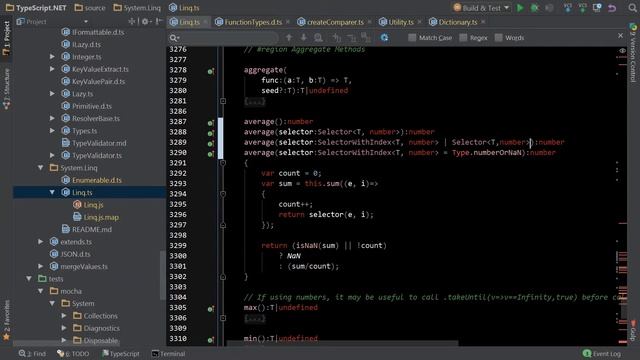
Task: Open the Terminal tool window
Action: point(168,353)
